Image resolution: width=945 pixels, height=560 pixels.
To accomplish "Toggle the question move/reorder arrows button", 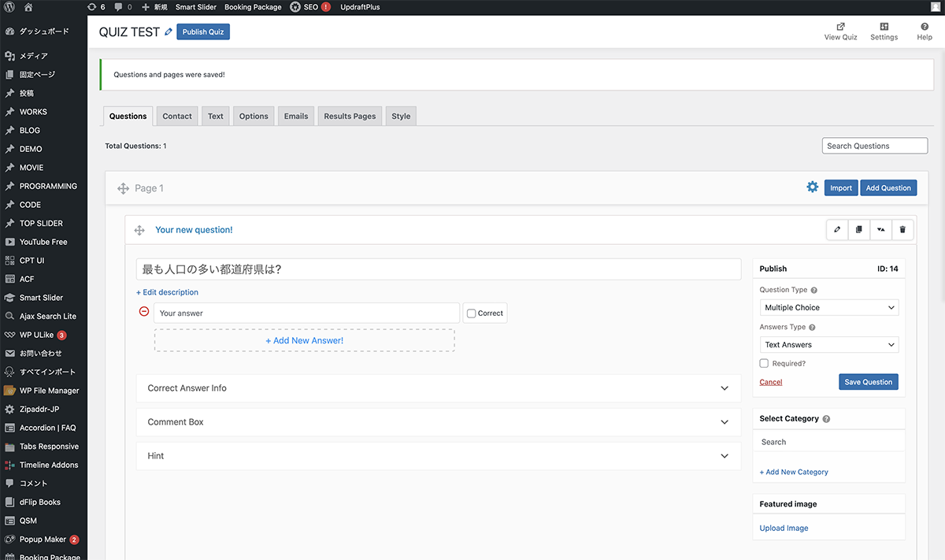I will tap(880, 230).
